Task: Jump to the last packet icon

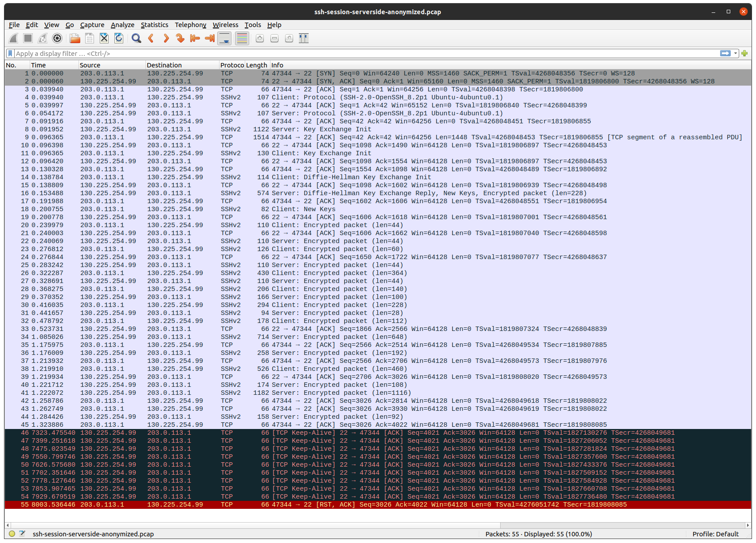Action: click(x=210, y=39)
